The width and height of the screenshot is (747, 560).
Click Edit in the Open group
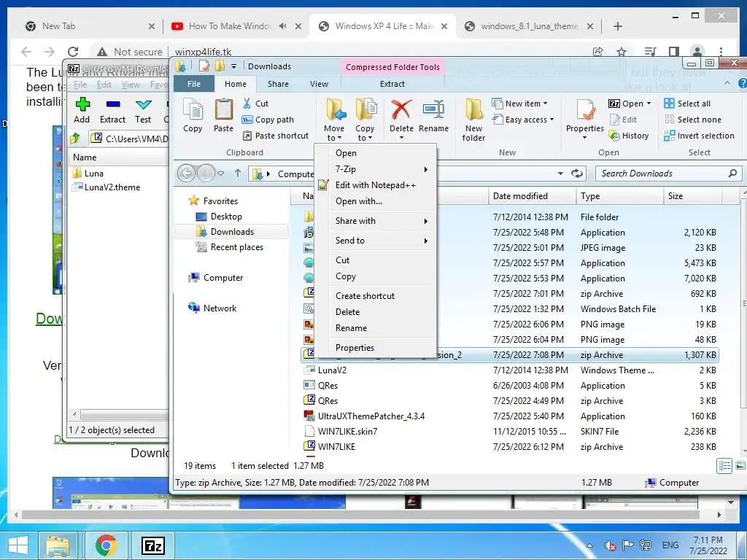coord(623,120)
